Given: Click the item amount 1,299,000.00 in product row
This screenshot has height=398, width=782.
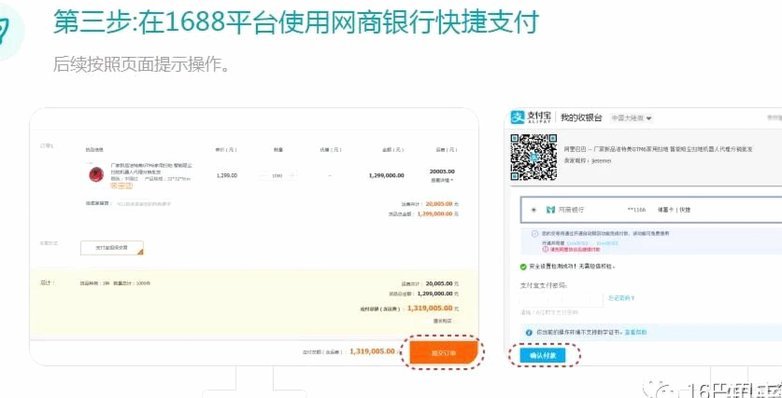Looking at the screenshot, I should (387, 176).
